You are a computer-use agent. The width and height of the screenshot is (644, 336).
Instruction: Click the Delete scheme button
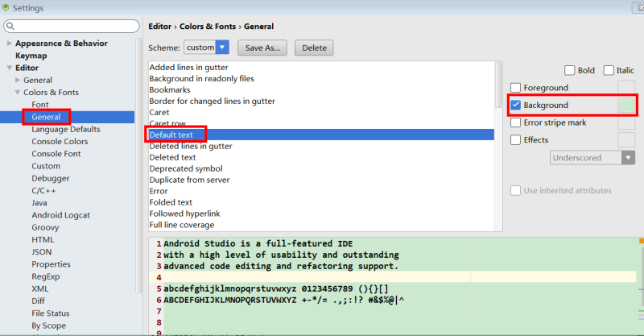(x=314, y=48)
